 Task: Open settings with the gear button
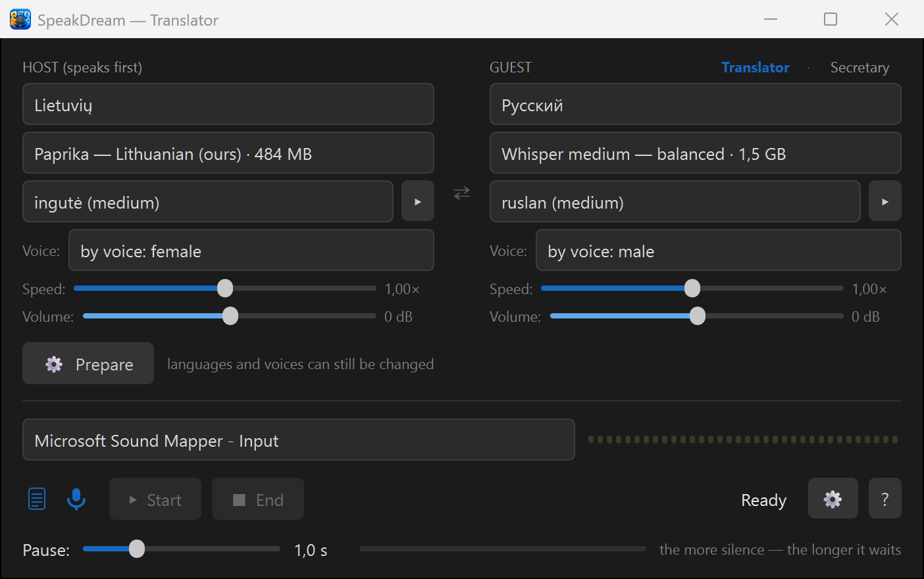[x=833, y=499]
